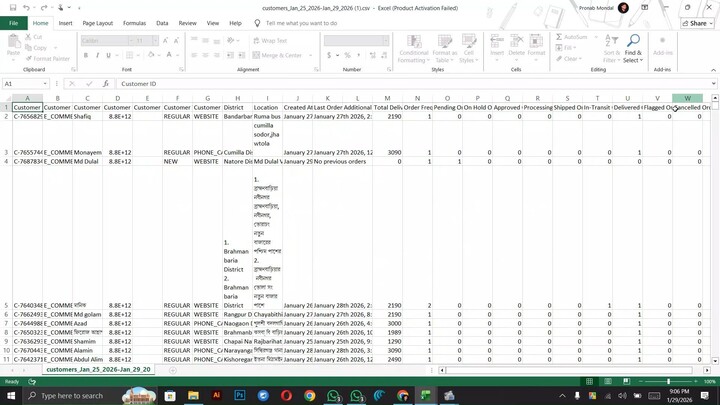Click the Decrease Font Size icon
Viewport: 720px width, 405px height.
pos(176,41)
